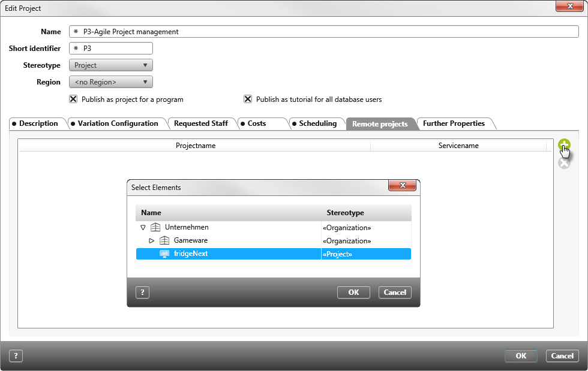Toggle Publish as tutorial for all database users
Screen dimensions: 588x371
pos(247,99)
